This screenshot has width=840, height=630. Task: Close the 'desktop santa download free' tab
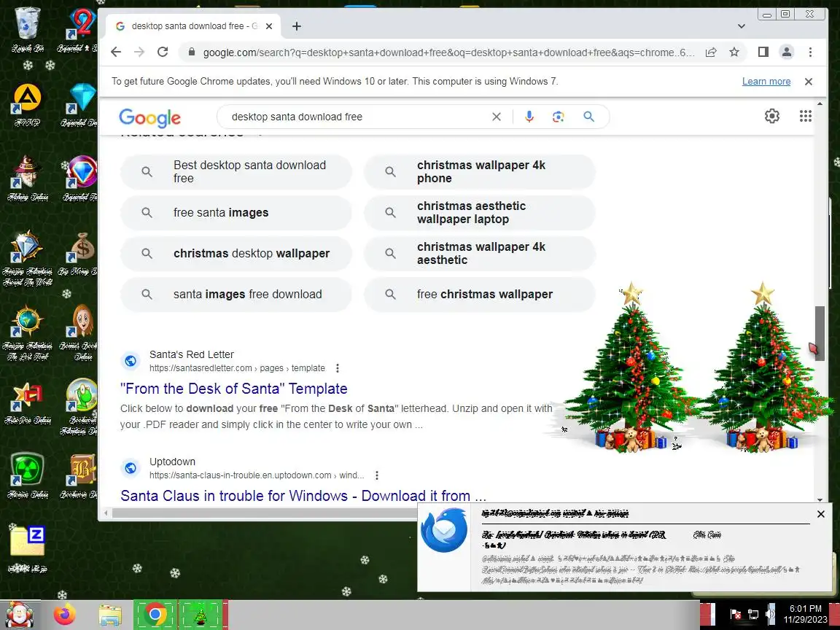[x=269, y=26]
